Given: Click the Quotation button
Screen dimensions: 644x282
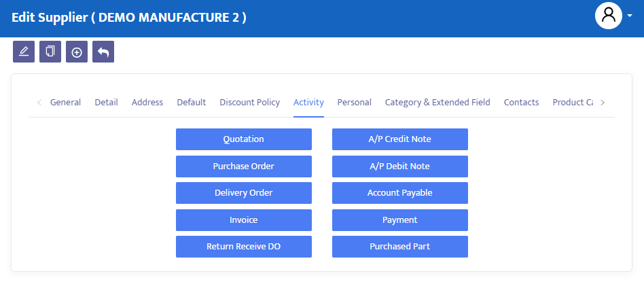Looking at the screenshot, I should pos(244,139).
